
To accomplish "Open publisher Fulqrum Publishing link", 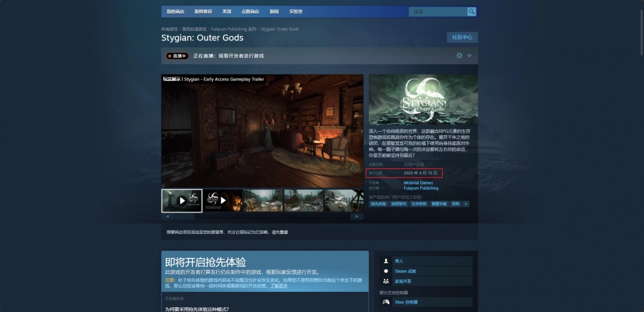I will (421, 188).
